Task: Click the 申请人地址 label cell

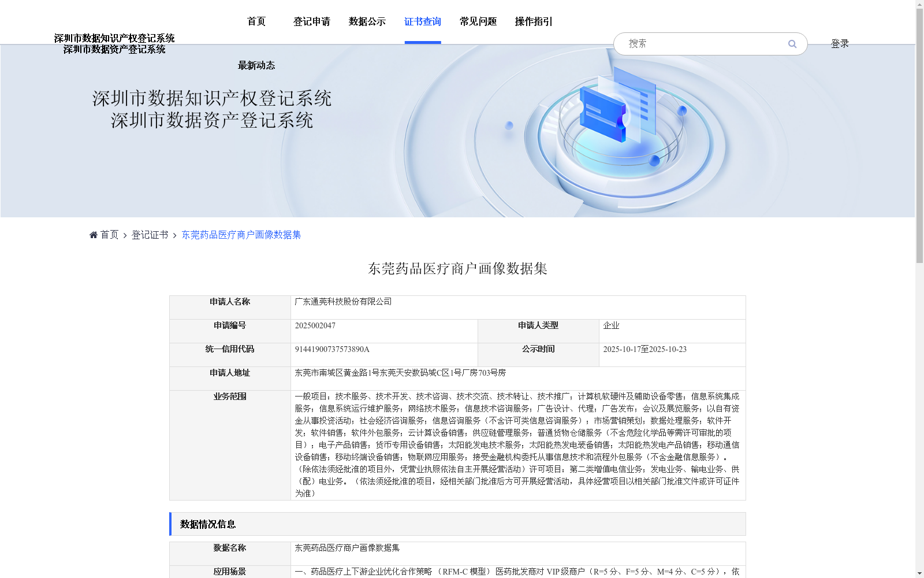Action: coord(230,379)
